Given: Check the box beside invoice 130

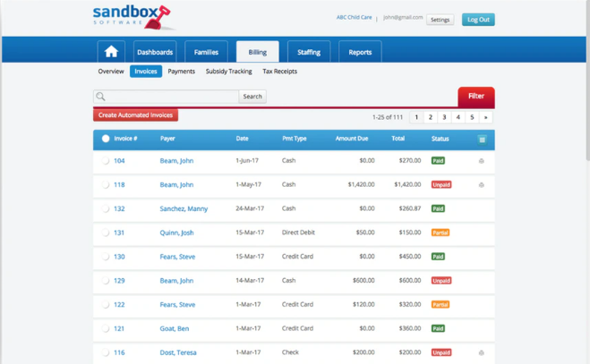Looking at the screenshot, I should pyautogui.click(x=106, y=257).
